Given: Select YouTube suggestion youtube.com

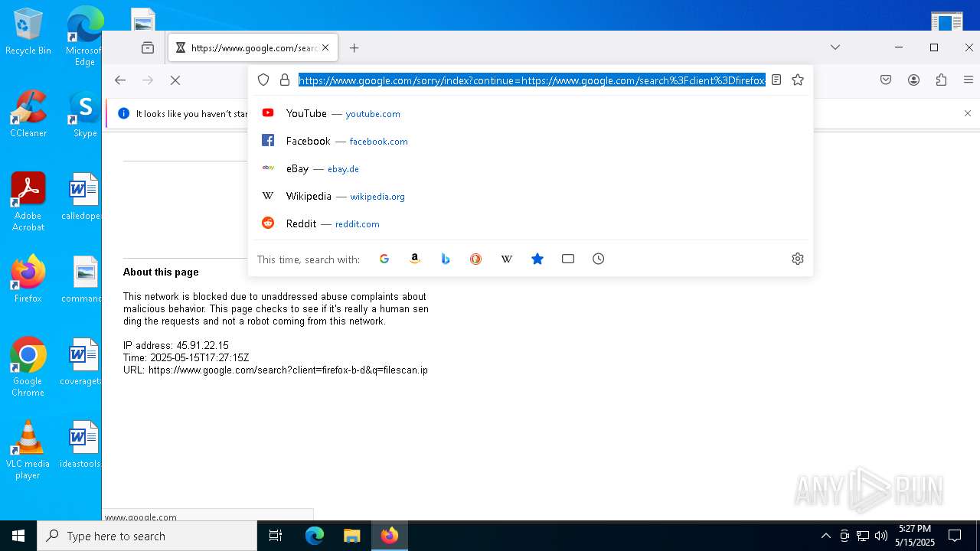Looking at the screenshot, I should (531, 113).
